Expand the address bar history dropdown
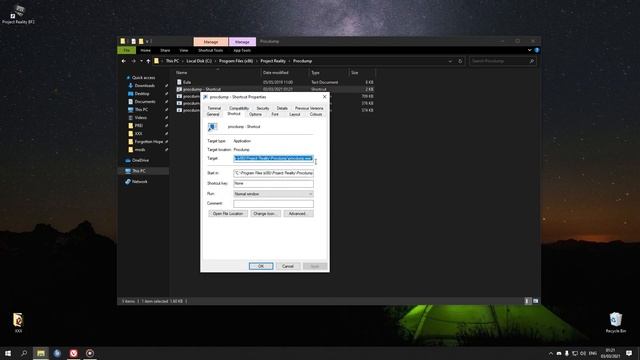Screen dimensions: 640x360 (x=450, y=61)
